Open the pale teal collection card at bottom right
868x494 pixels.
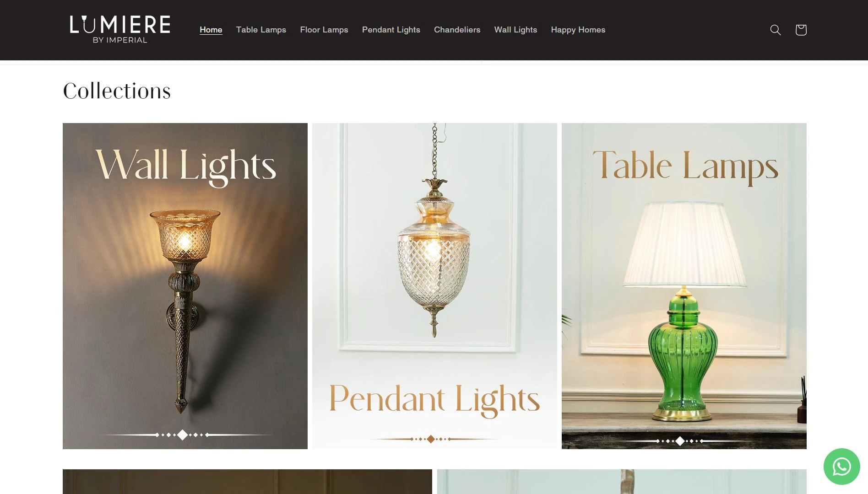[622, 482]
